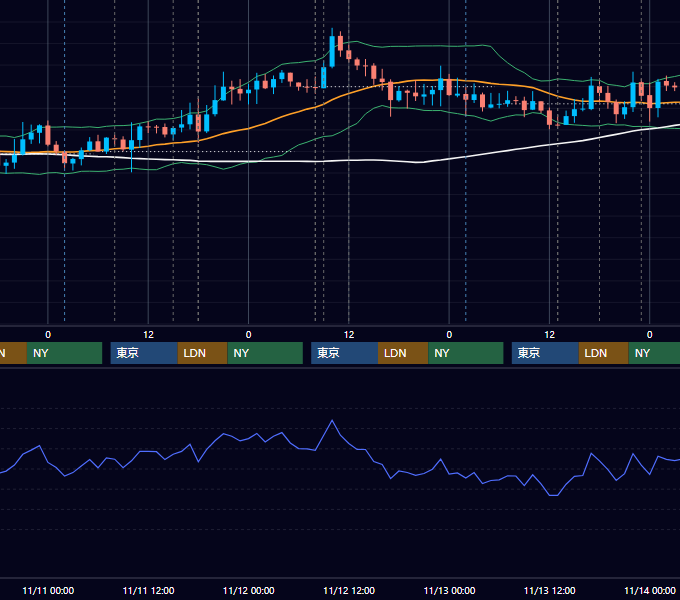The image size is (680, 600).
Task: Select the 11/12 12:00 time axis label
Action: coord(349,590)
